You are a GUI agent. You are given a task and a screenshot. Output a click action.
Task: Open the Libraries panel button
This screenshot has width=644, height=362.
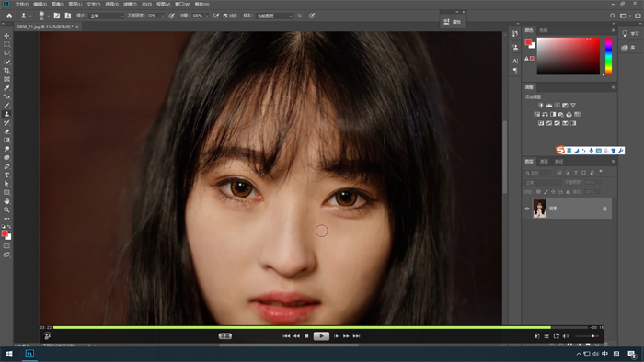pyautogui.click(x=628, y=48)
